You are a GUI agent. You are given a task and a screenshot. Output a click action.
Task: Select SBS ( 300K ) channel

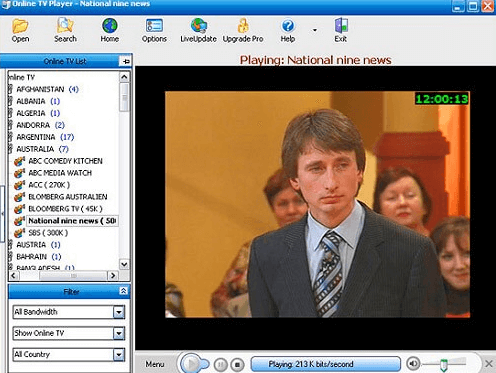[48, 233]
